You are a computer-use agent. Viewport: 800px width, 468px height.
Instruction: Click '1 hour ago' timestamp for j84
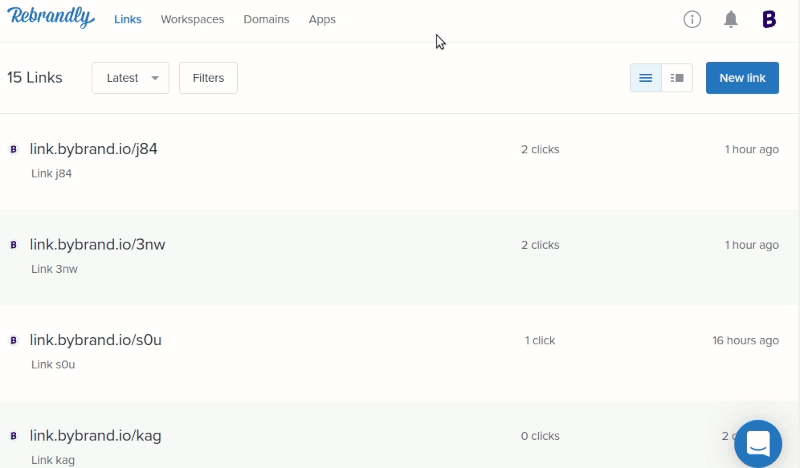(x=752, y=150)
